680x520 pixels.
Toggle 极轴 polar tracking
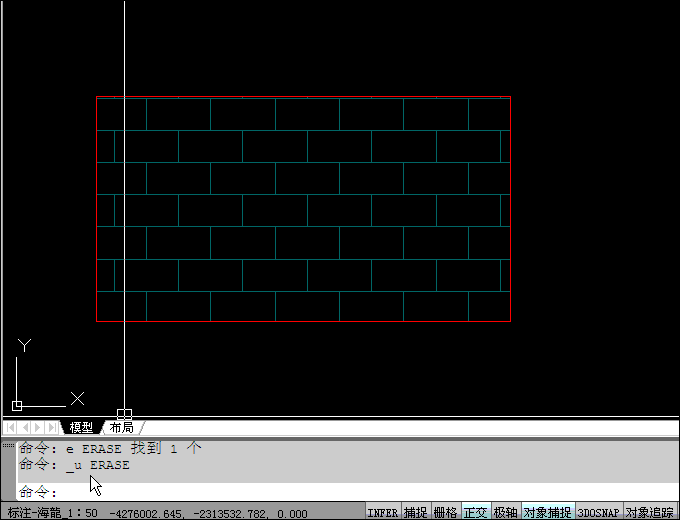505,513
